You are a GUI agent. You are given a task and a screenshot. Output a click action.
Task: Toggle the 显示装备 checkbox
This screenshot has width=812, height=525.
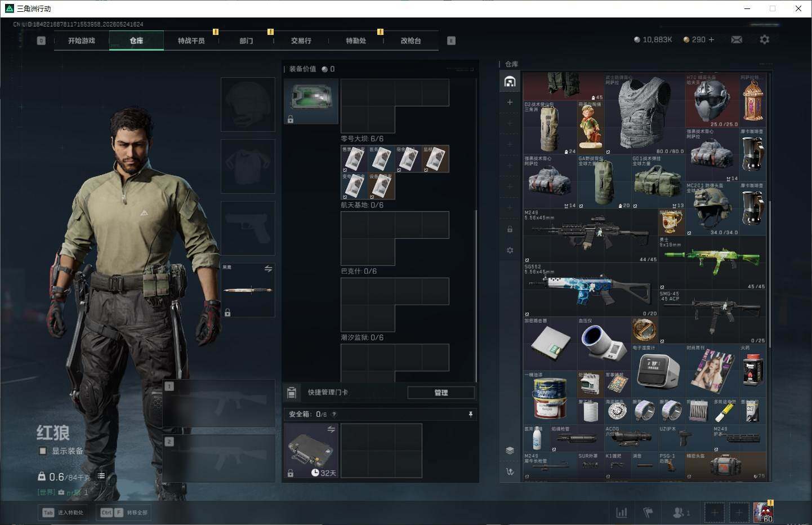click(42, 451)
